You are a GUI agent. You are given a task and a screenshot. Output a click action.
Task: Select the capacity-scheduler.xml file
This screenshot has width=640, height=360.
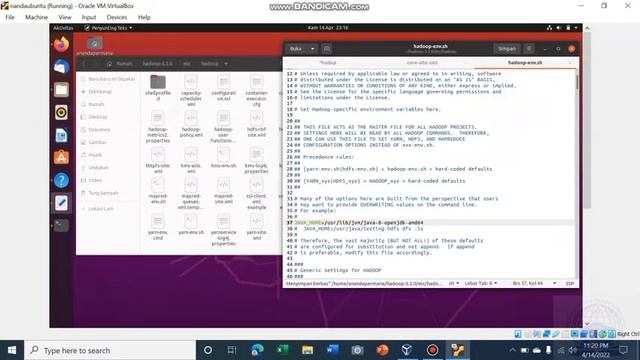coord(191,90)
